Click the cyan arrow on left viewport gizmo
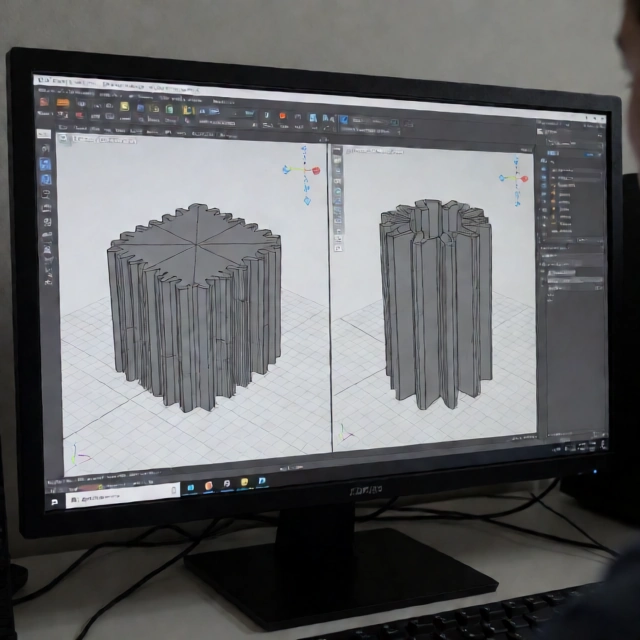 tap(286, 169)
